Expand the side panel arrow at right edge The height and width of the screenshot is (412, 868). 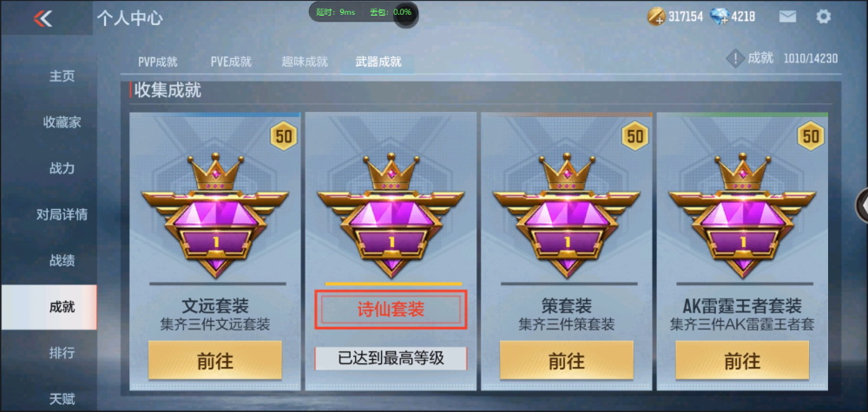point(861,206)
